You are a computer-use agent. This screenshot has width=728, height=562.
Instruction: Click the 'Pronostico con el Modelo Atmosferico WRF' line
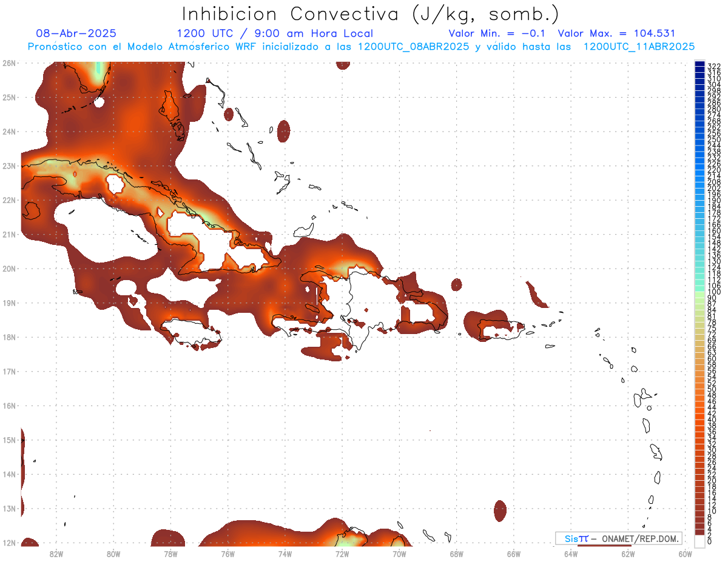pos(361,47)
